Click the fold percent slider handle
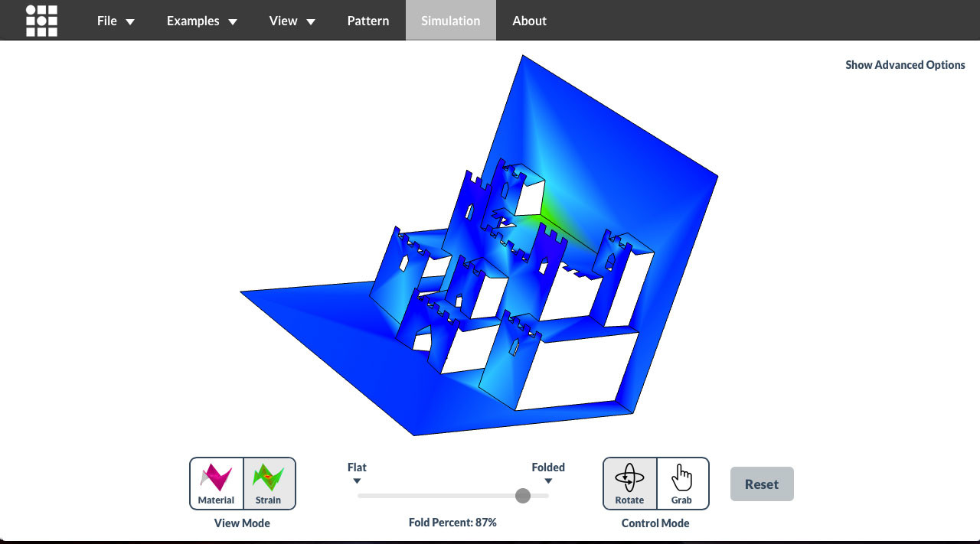Screen dimensions: 980x544 [523, 496]
